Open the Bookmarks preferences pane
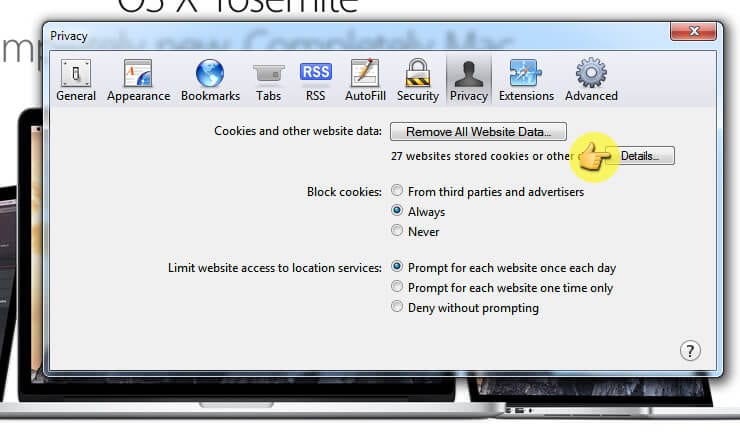The width and height of the screenshot is (740, 444). [210, 80]
